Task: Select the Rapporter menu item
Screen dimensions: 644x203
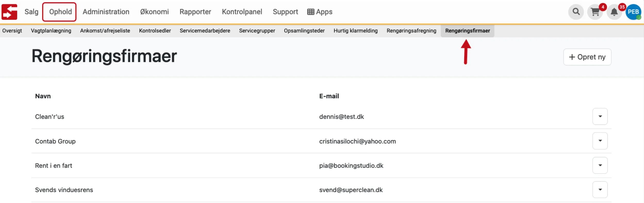Action: (195, 12)
